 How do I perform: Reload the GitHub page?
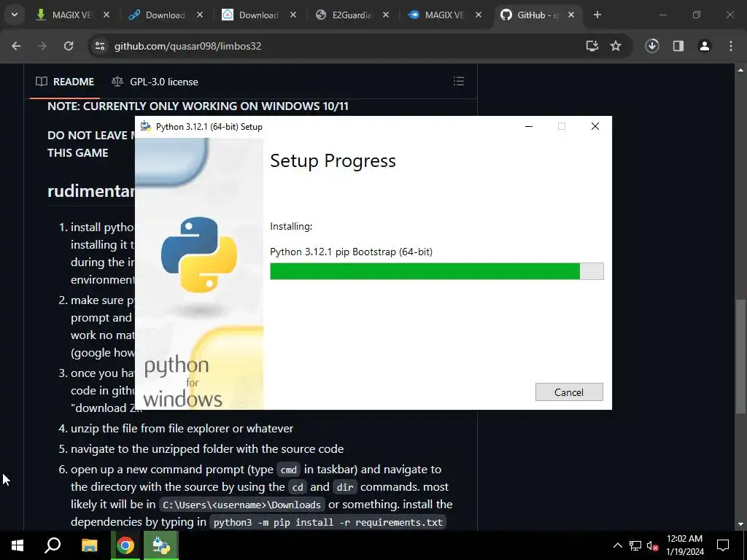[x=69, y=46]
